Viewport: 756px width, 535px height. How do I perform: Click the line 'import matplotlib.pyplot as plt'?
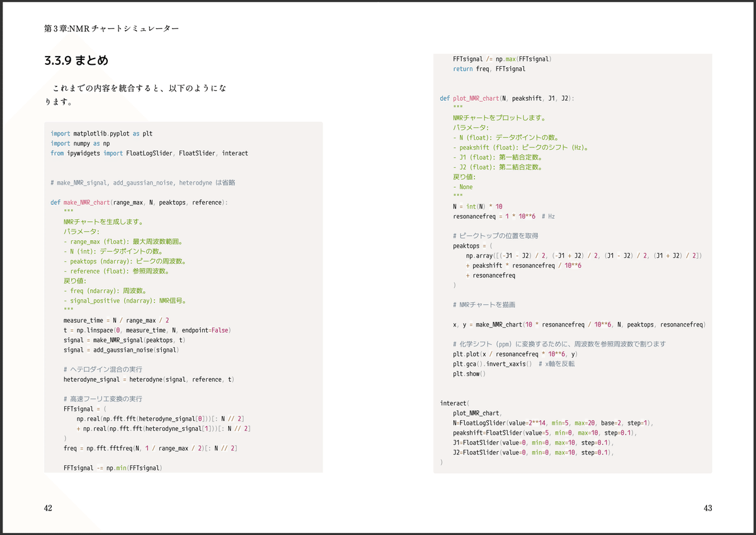pos(101,134)
